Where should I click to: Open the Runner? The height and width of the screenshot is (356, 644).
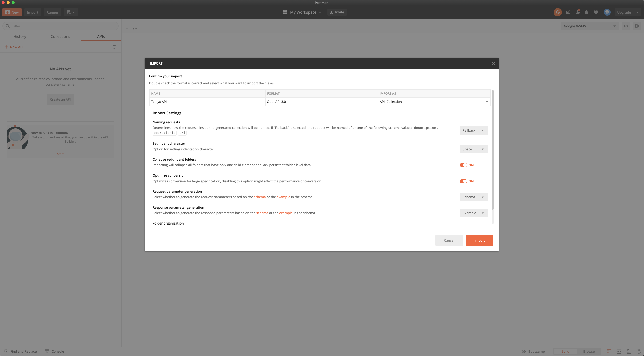click(52, 12)
